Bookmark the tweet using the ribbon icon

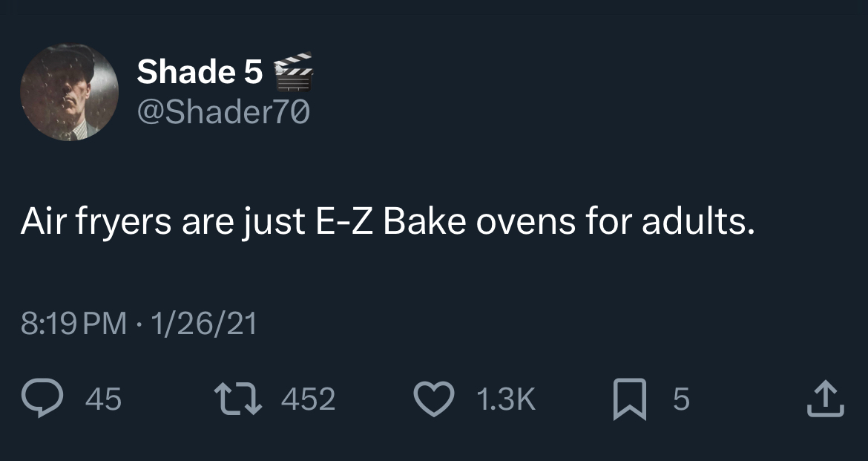coord(629,399)
